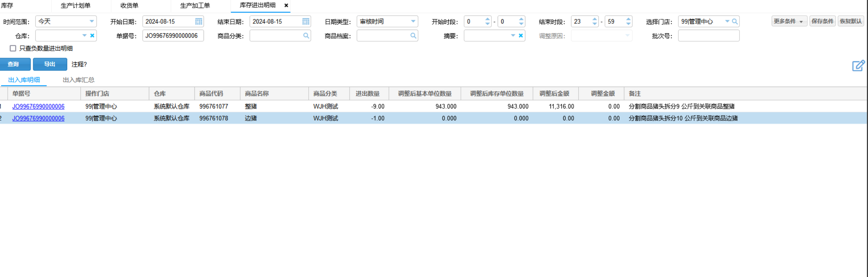Switch to the 收货单 tab

[x=130, y=5]
